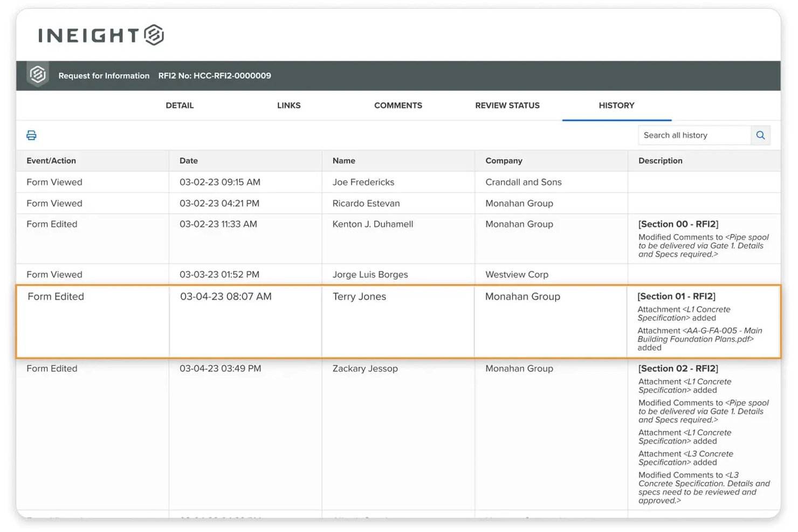Click the name Jorge Luis Borges
The width and height of the screenshot is (798, 532).
pos(370,274)
